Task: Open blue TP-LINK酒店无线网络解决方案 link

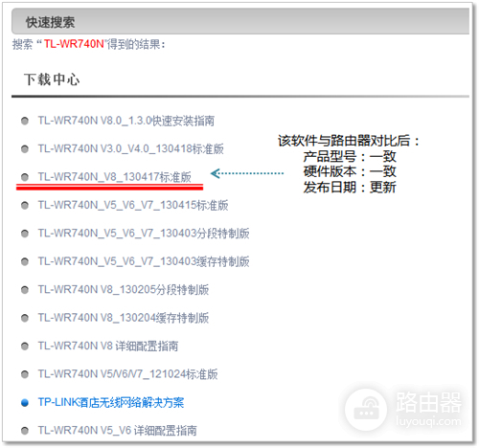Action: tap(111, 402)
